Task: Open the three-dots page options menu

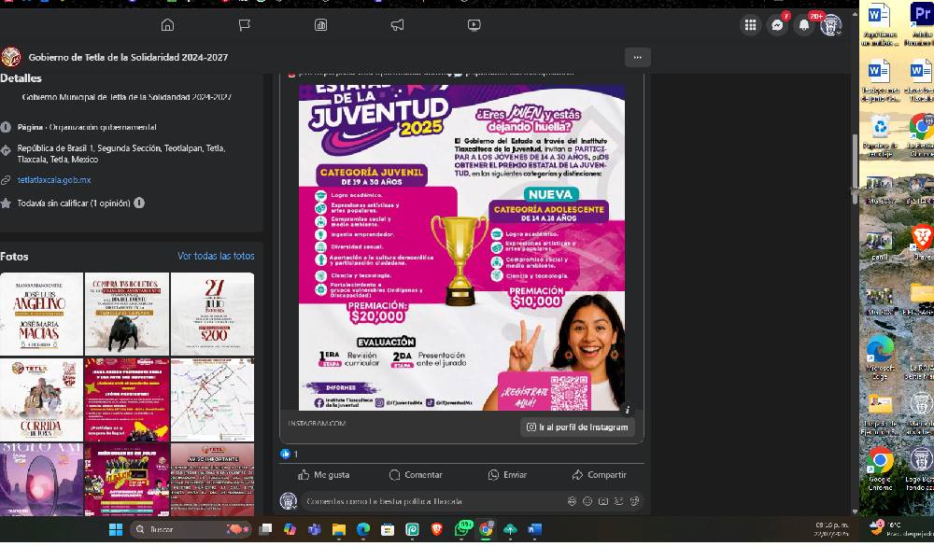Action: (x=637, y=57)
